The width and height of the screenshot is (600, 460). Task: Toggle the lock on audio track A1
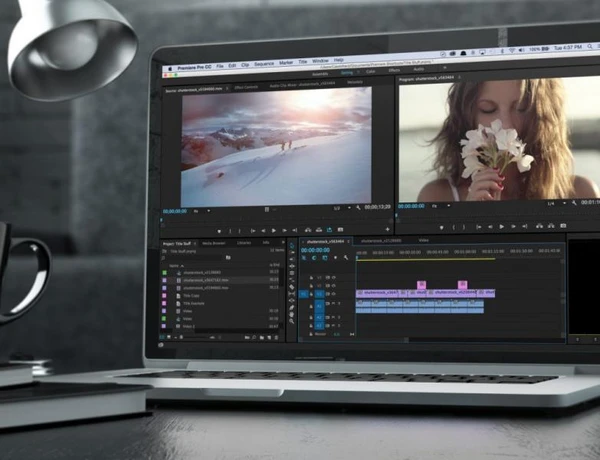(311, 304)
